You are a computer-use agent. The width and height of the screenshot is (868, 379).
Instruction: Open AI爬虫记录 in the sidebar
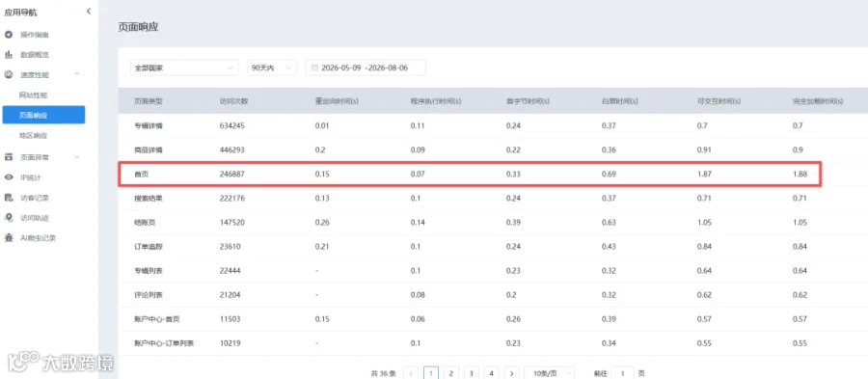point(39,238)
